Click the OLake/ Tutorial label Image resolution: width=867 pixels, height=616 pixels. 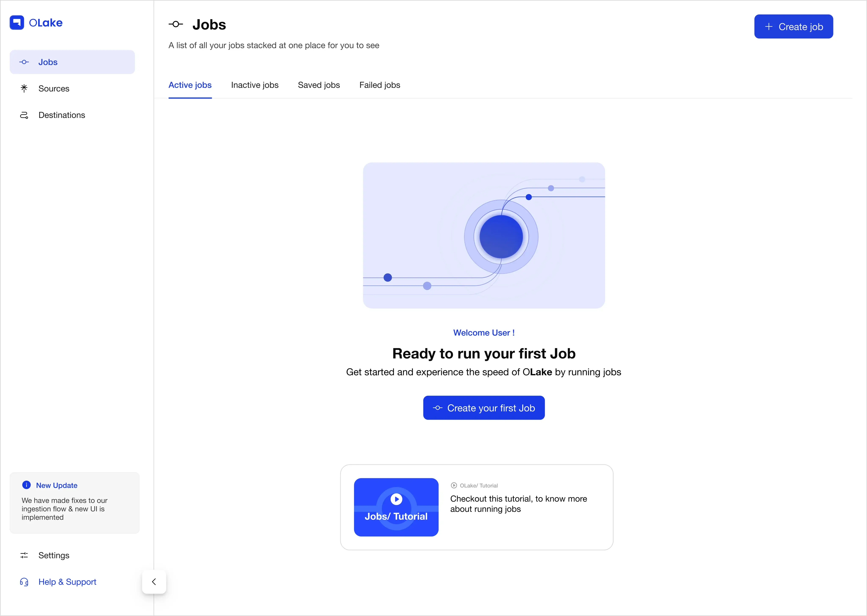[x=479, y=486]
